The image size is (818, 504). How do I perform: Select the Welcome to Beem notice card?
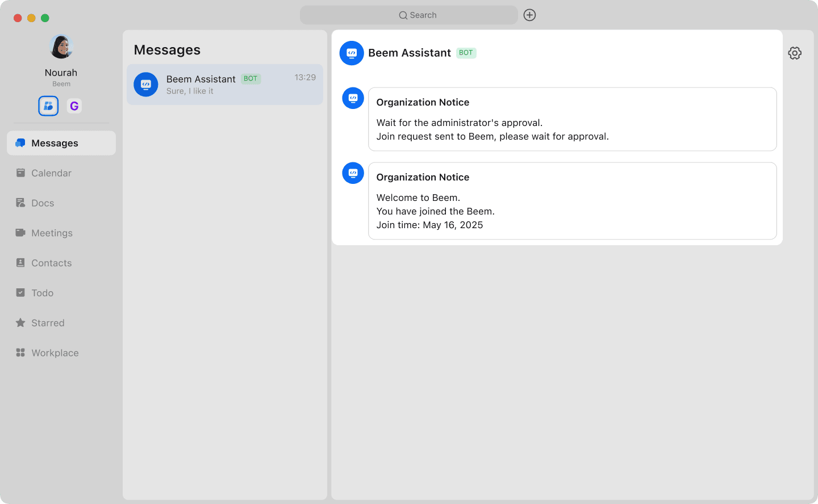click(572, 201)
